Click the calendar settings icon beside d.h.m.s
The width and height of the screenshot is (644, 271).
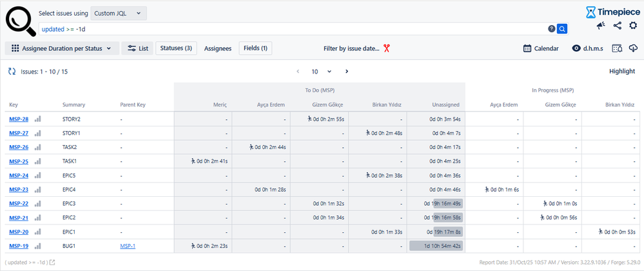(617, 48)
